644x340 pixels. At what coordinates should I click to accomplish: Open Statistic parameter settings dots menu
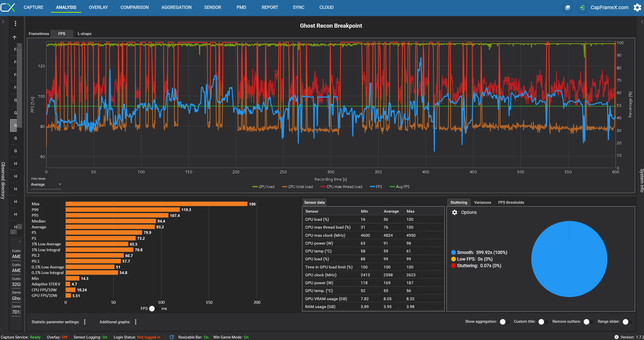(x=85, y=322)
